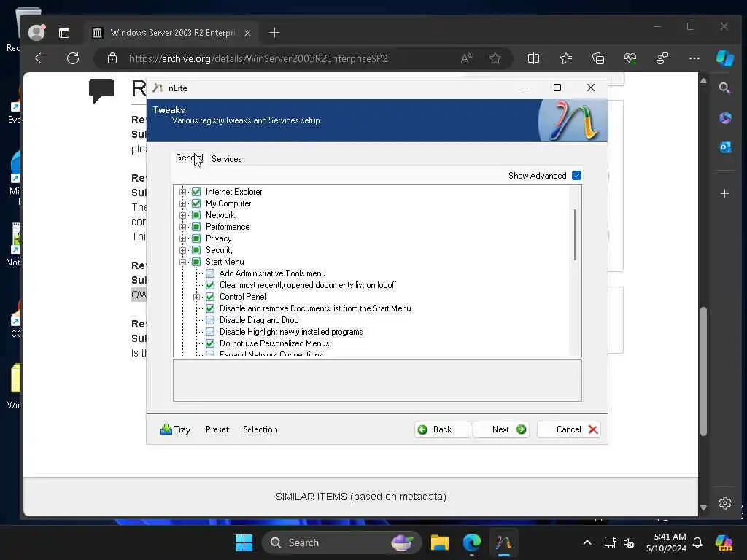The image size is (747, 560).
Task: Expand the My Computer tree node
Action: pyautogui.click(x=182, y=203)
